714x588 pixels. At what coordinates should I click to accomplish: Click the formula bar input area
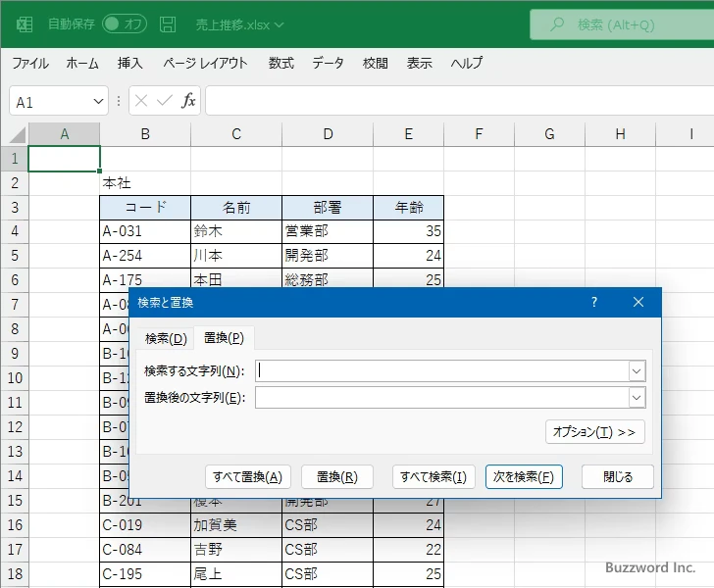click(x=459, y=101)
